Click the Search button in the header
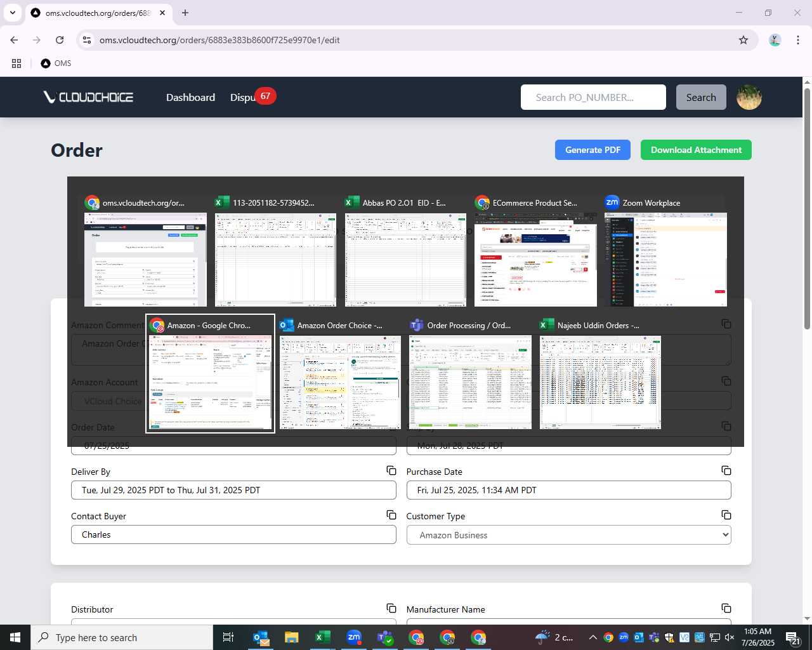 pos(701,97)
